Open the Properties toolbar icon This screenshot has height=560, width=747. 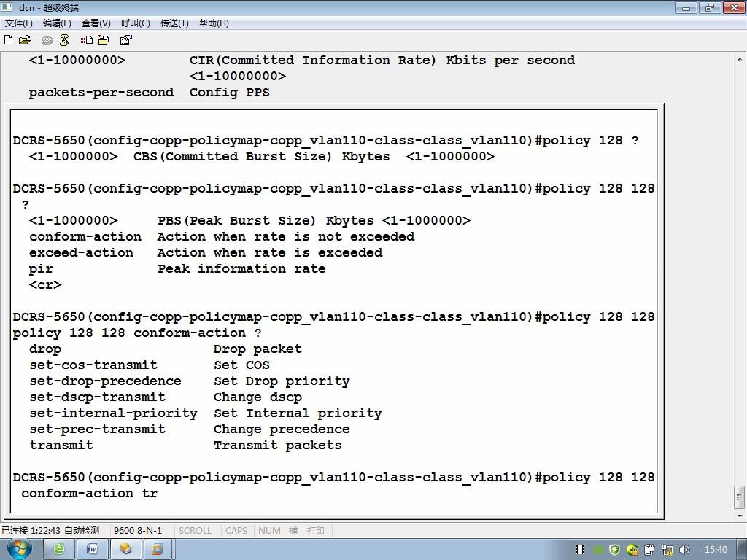(x=125, y=40)
